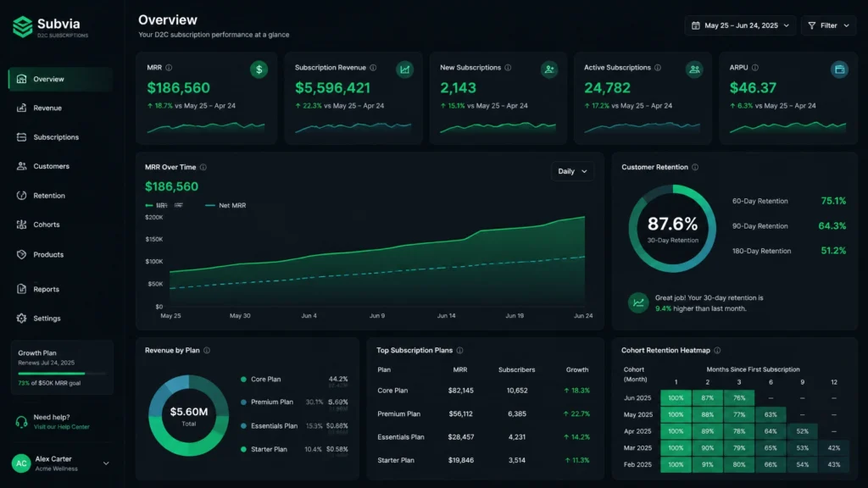Image resolution: width=868 pixels, height=488 pixels.
Task: Click the Subscriptions icon in sidebar
Action: click(21, 137)
